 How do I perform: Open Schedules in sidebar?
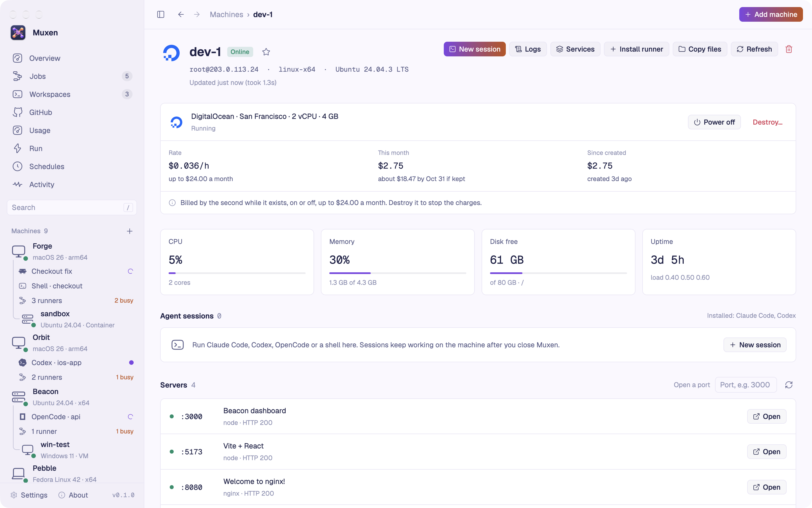coord(72,166)
